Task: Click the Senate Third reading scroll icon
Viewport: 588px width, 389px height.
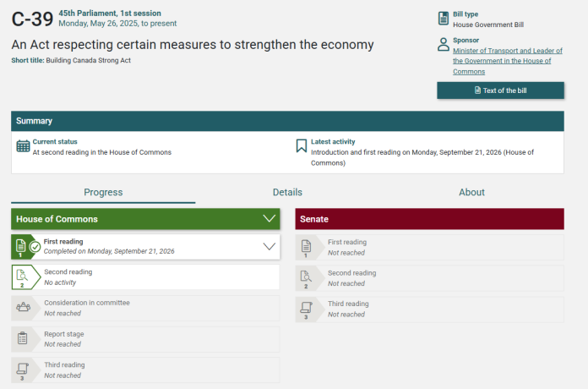Action: pos(306,308)
